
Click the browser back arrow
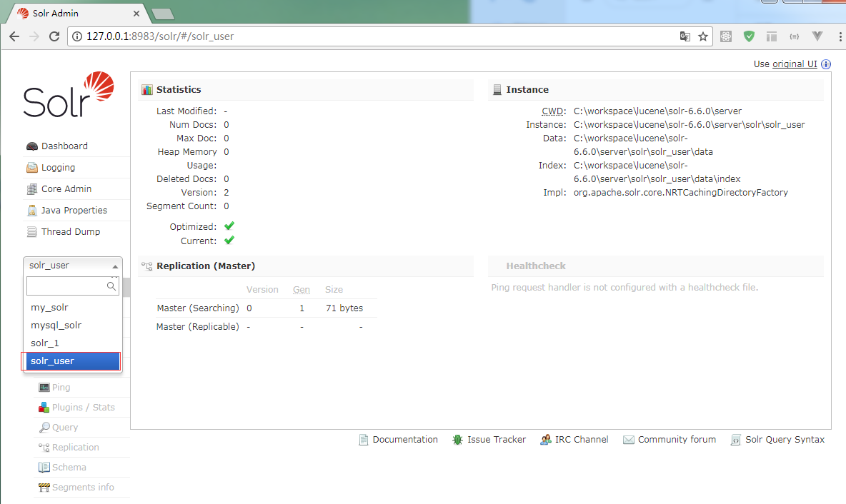click(14, 36)
